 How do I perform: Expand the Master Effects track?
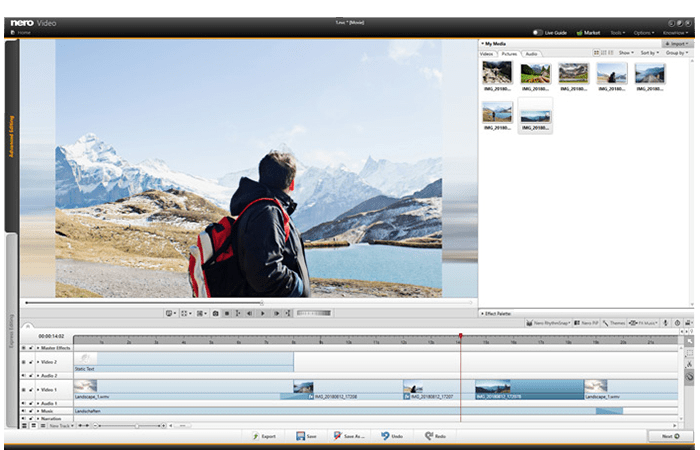[38, 348]
